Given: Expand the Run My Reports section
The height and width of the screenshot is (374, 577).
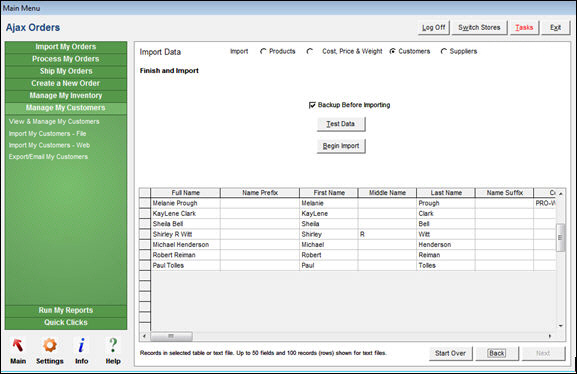Looking at the screenshot, I should point(66,310).
